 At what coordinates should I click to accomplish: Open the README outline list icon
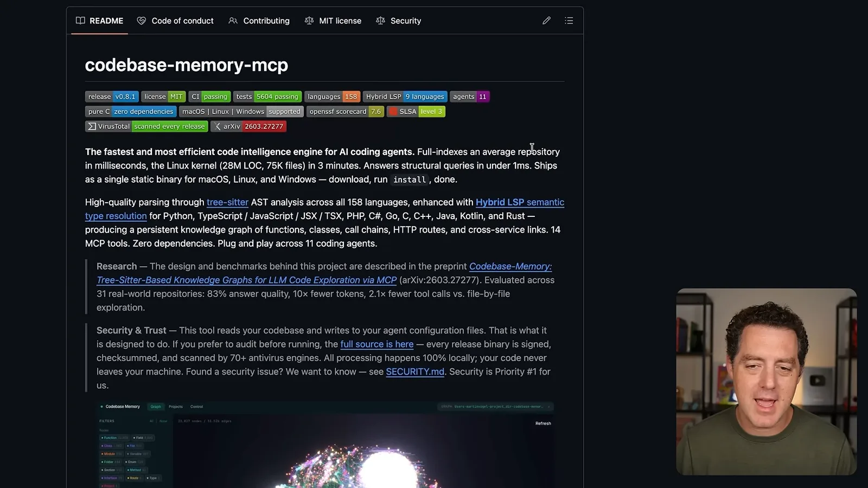(569, 21)
